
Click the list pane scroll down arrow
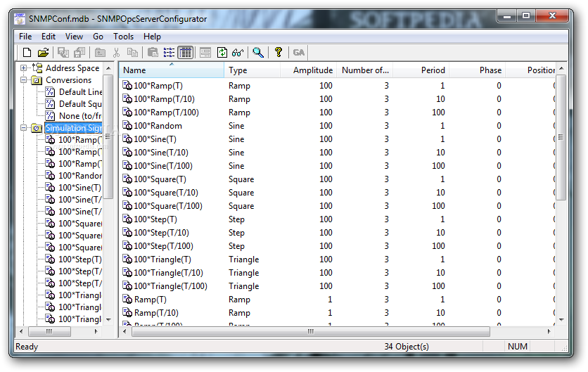[x=561, y=320]
